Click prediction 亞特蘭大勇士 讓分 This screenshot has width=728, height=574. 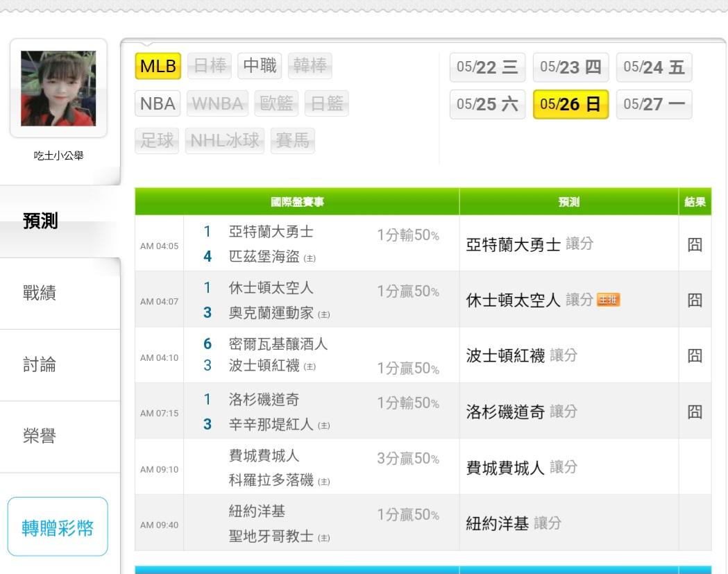pos(530,244)
